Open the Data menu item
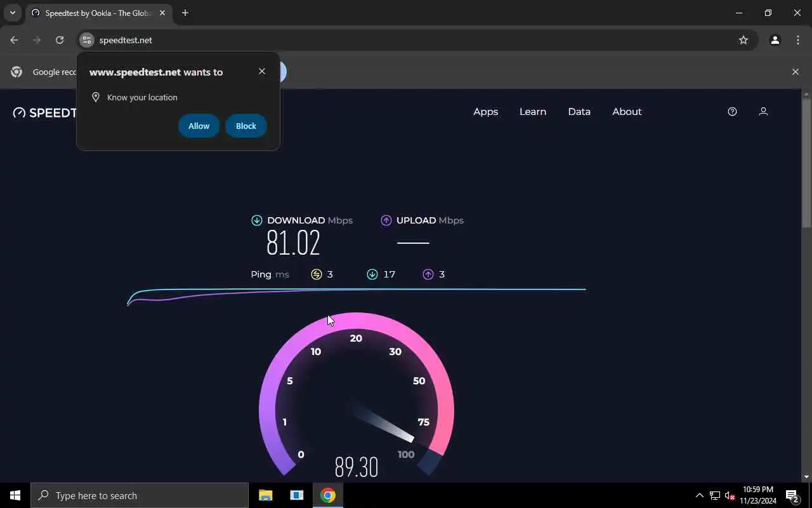Viewport: 812px width, 508px height. 579,111
